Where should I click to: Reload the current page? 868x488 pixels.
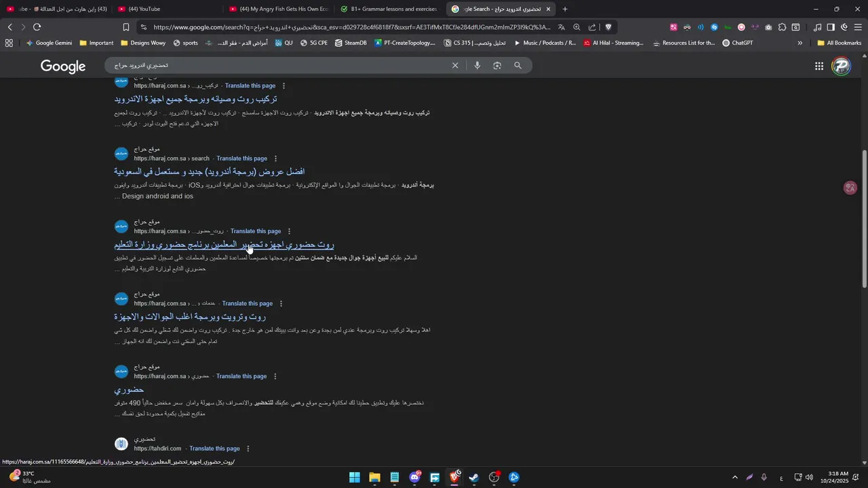click(x=37, y=27)
